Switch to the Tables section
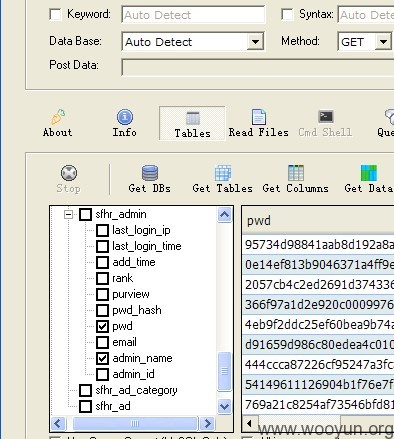Image resolution: width=394 pixels, height=439 pixels. click(192, 124)
